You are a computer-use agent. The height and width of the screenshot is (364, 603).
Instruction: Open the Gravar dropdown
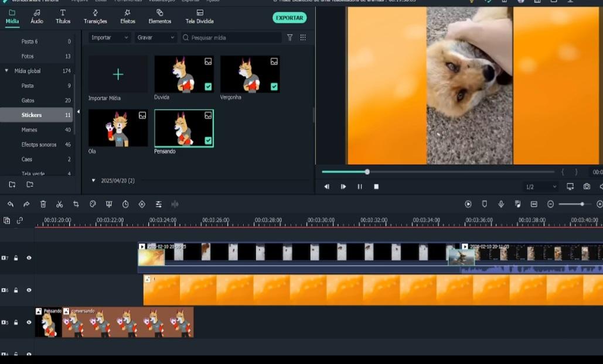pos(155,37)
